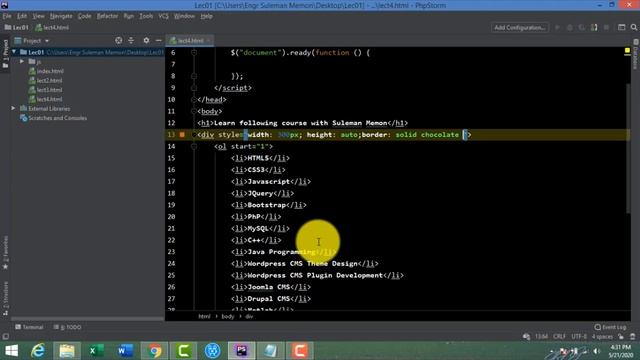Open the Code menu
Viewport: 640px width, 360px height.
point(84,16)
